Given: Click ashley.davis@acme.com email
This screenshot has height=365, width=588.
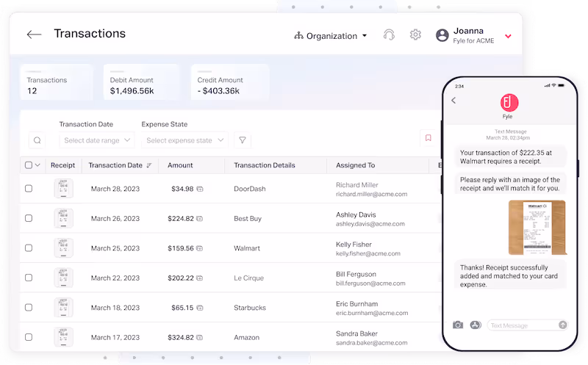Looking at the screenshot, I should tap(370, 224).
